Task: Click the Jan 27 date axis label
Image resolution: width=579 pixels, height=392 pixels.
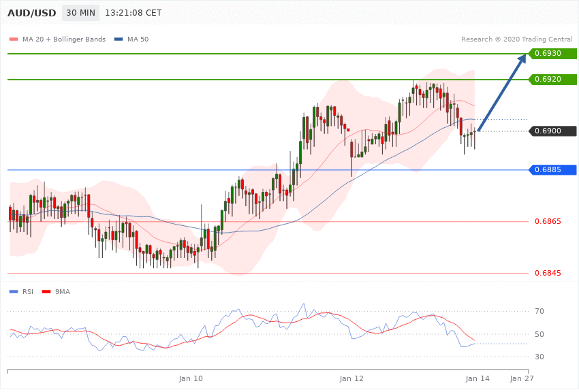Action: [x=521, y=378]
